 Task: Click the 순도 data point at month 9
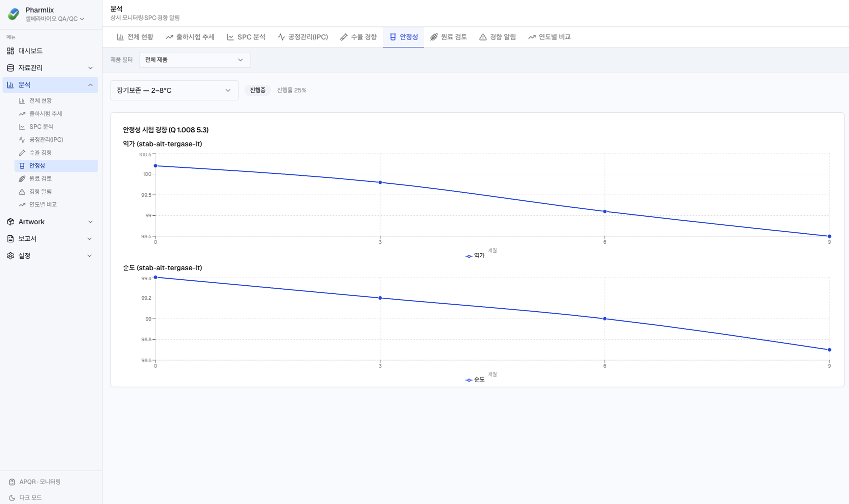tap(829, 350)
